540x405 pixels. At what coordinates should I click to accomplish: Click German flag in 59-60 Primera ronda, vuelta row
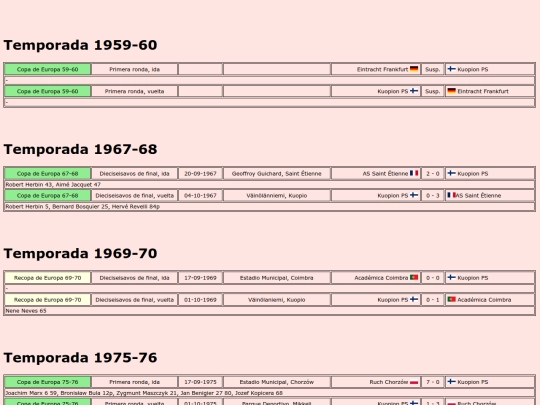(451, 91)
